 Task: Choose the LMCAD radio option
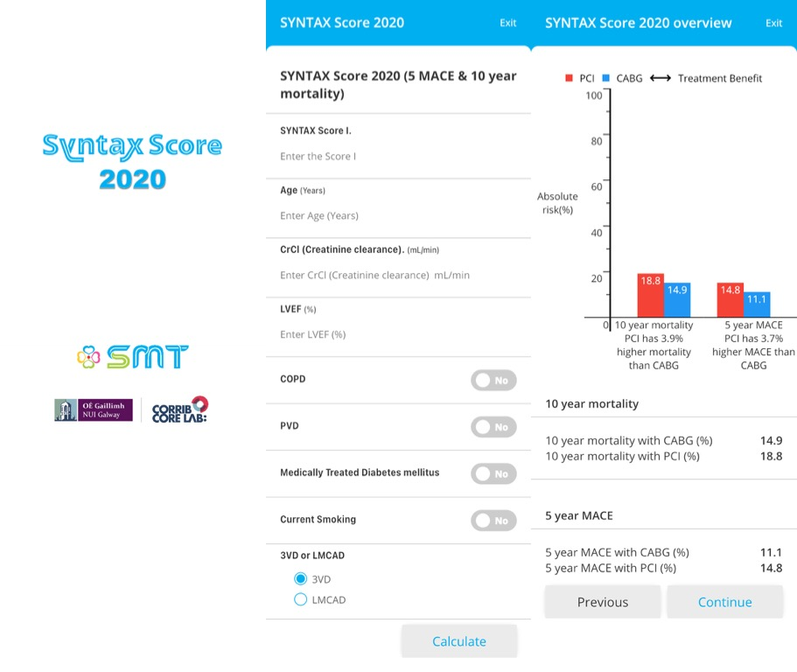click(301, 600)
